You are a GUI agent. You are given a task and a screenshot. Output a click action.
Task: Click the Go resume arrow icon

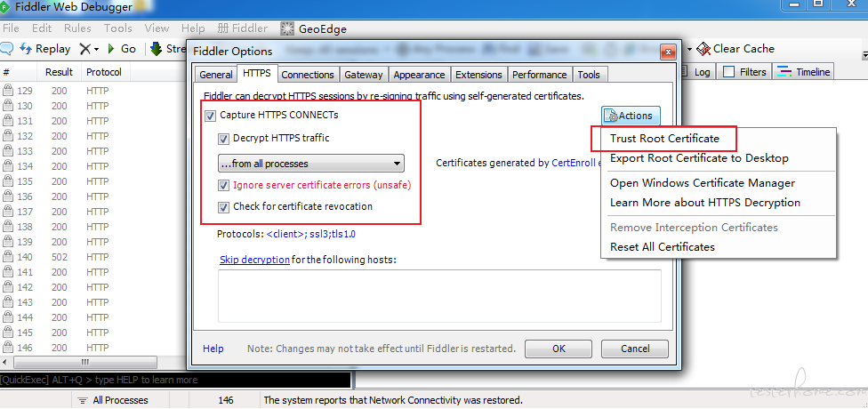click(110, 49)
